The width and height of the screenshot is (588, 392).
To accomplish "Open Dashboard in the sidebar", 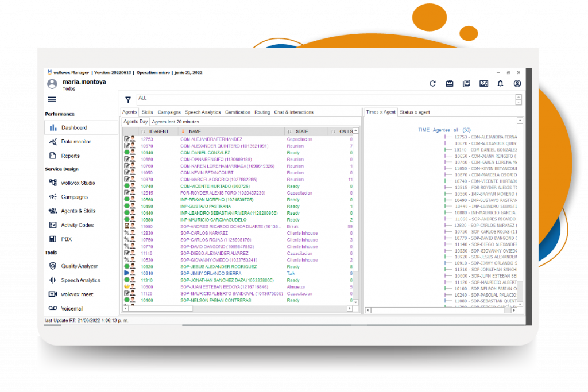I will pos(81,128).
